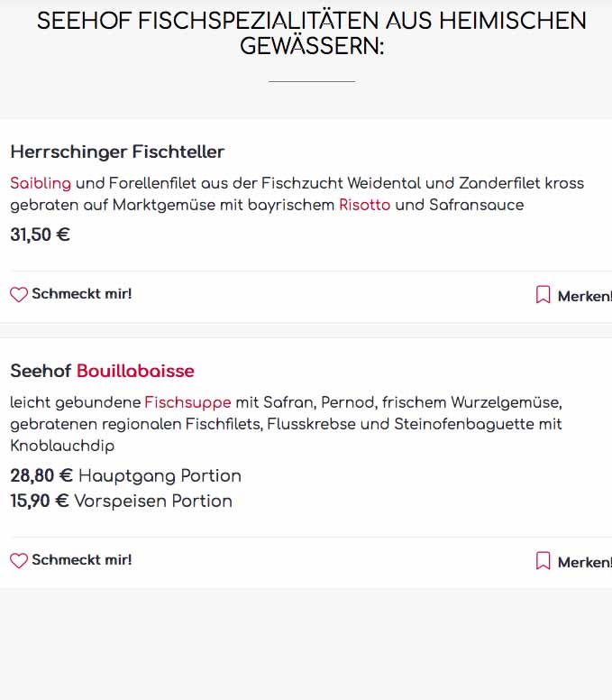Viewport: 612px width, 700px height.
Task: Select "Merken!" label on the Bouillabaisse card
Action: tap(584, 562)
